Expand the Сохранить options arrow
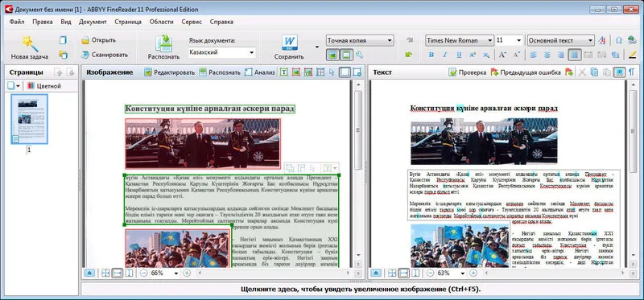The width and height of the screenshot is (644, 300). tap(316, 47)
